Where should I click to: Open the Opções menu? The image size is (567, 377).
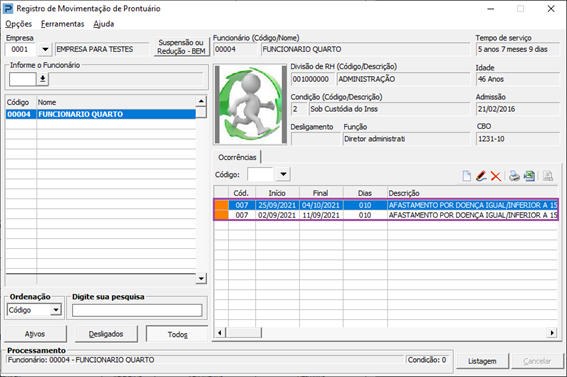(18, 24)
